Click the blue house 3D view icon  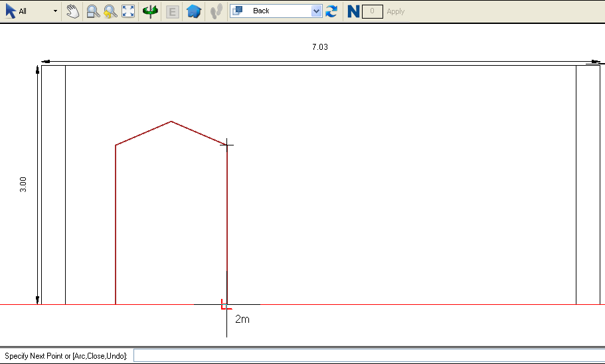(x=194, y=11)
